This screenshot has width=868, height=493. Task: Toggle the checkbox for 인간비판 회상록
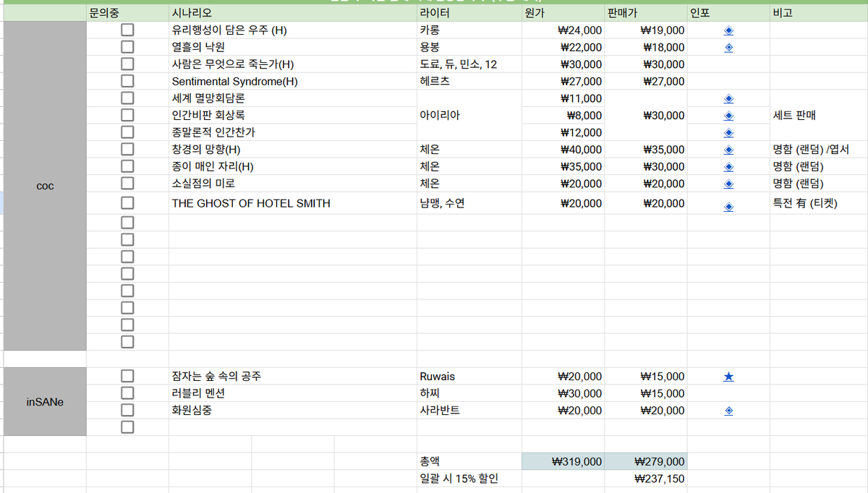pyautogui.click(x=127, y=115)
